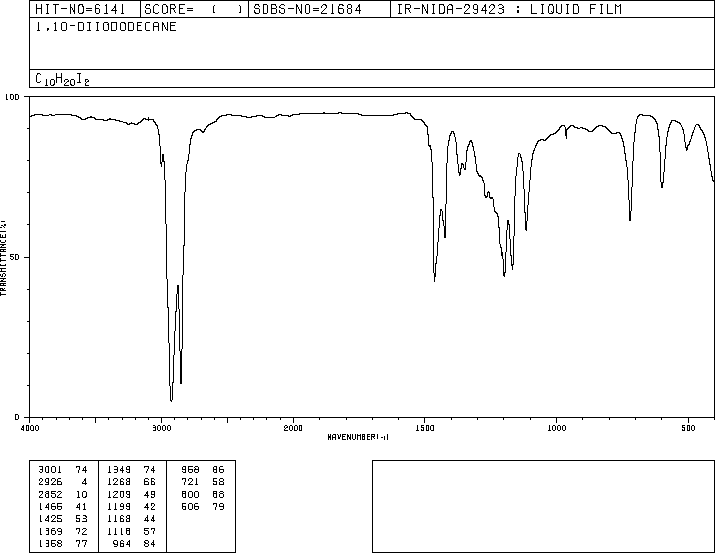715x553 pixels.
Task: Click the sharp absorption peak tip near 721
Action: (630, 220)
